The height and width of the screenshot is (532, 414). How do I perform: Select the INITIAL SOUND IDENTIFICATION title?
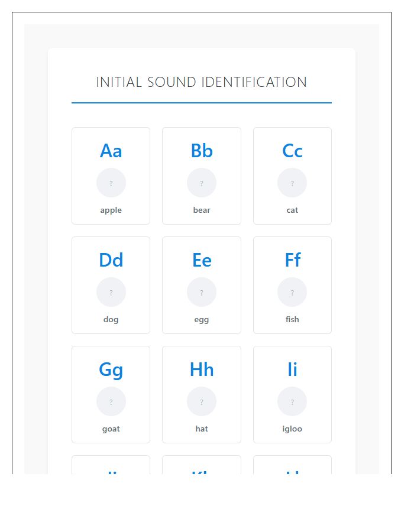[x=201, y=82]
